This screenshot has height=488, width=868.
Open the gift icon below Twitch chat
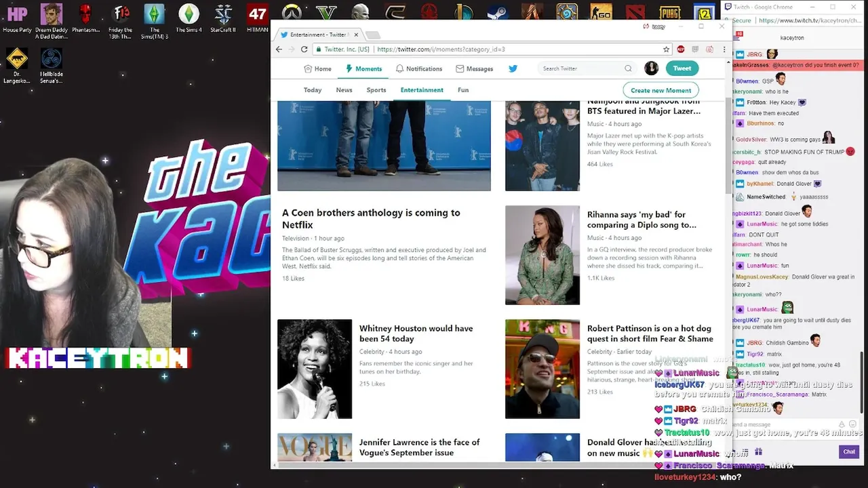(x=758, y=451)
